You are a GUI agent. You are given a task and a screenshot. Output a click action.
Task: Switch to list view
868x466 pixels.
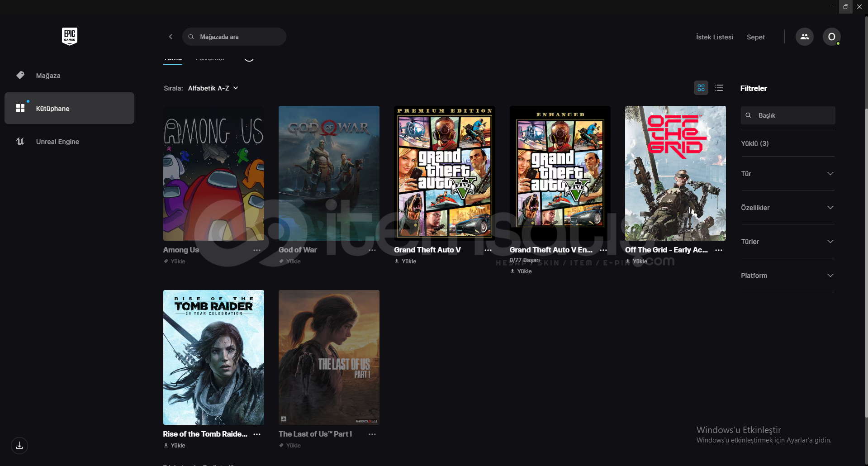719,88
